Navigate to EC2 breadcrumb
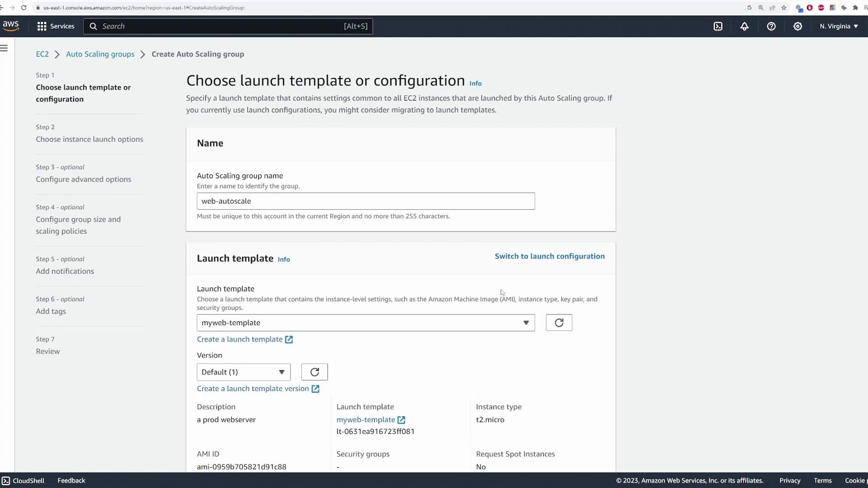Screen dimensions: 868x488 [42, 54]
